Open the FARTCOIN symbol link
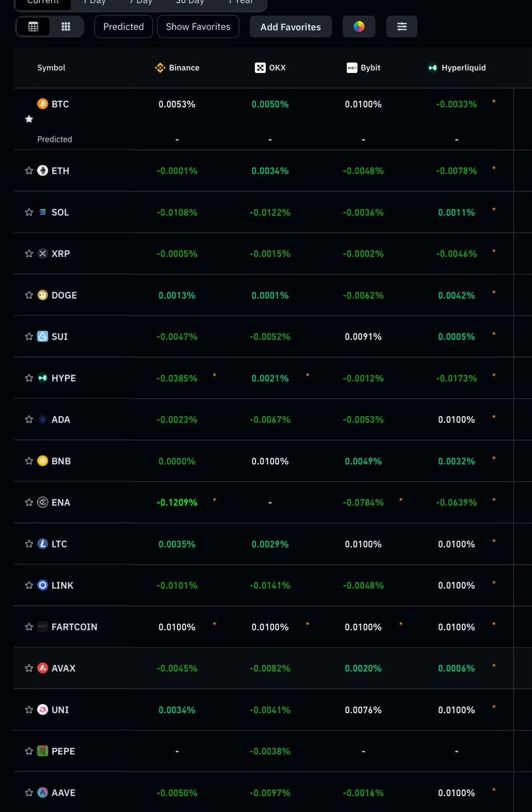 pos(74,627)
